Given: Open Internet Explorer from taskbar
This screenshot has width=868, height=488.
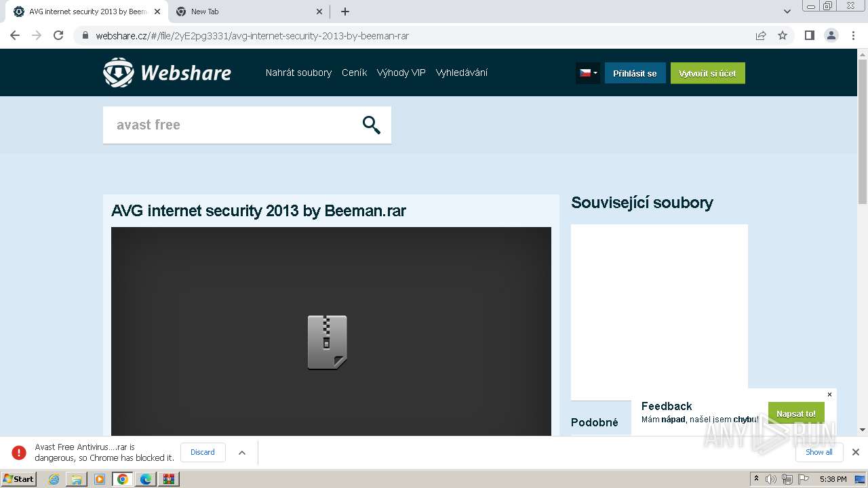Looking at the screenshot, I should point(54,479).
